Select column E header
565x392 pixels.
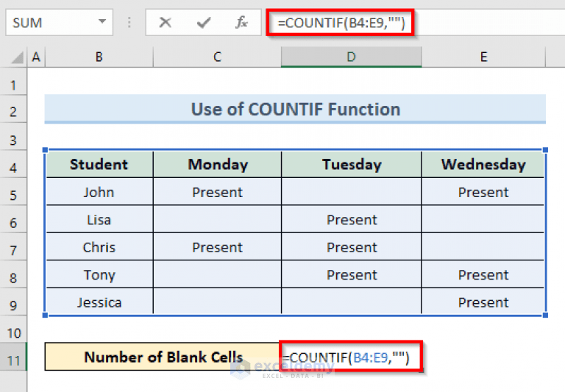(483, 57)
